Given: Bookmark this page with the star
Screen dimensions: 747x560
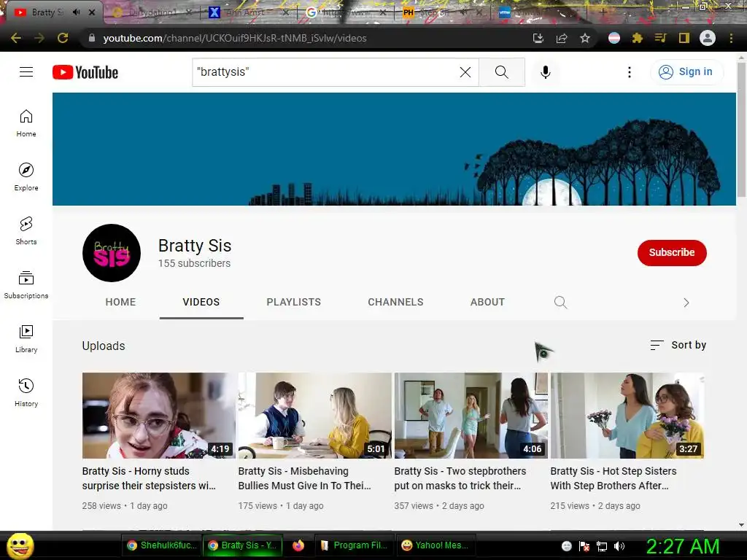Looking at the screenshot, I should click(x=585, y=38).
